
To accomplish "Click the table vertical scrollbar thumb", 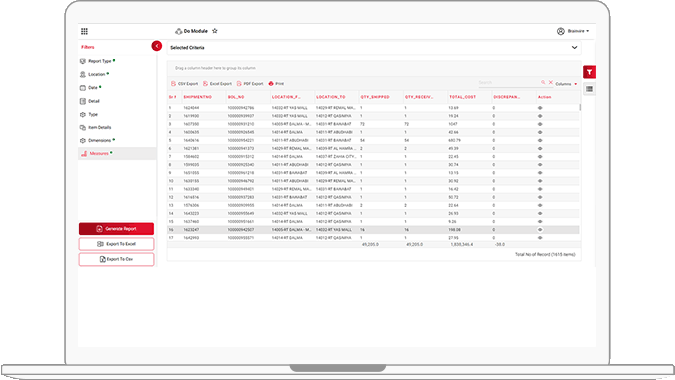I will pyautogui.click(x=580, y=108).
